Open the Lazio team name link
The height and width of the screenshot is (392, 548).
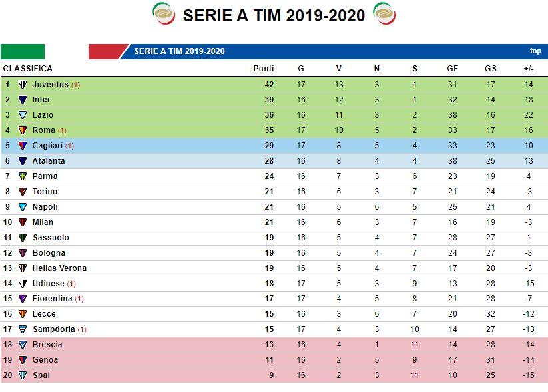tap(43, 115)
